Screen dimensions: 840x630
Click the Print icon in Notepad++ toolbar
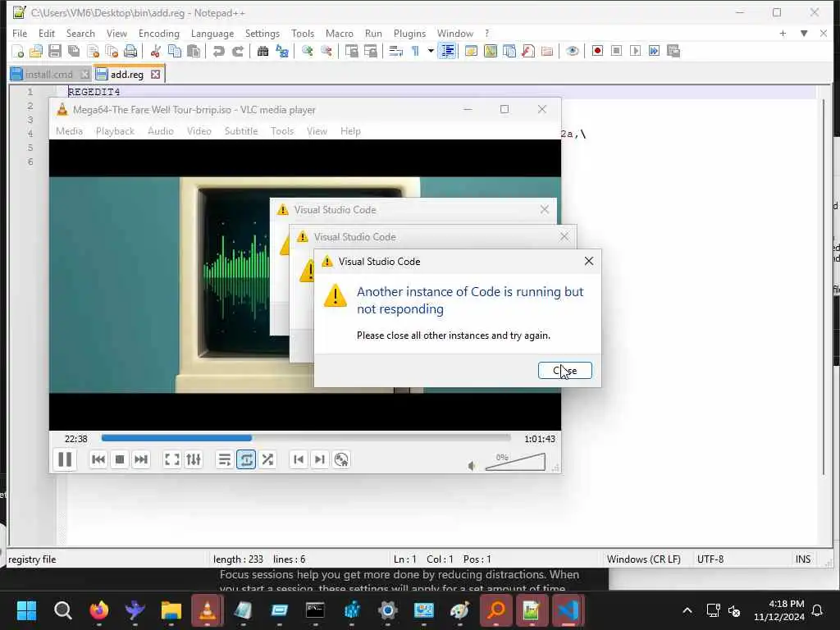[x=130, y=52]
